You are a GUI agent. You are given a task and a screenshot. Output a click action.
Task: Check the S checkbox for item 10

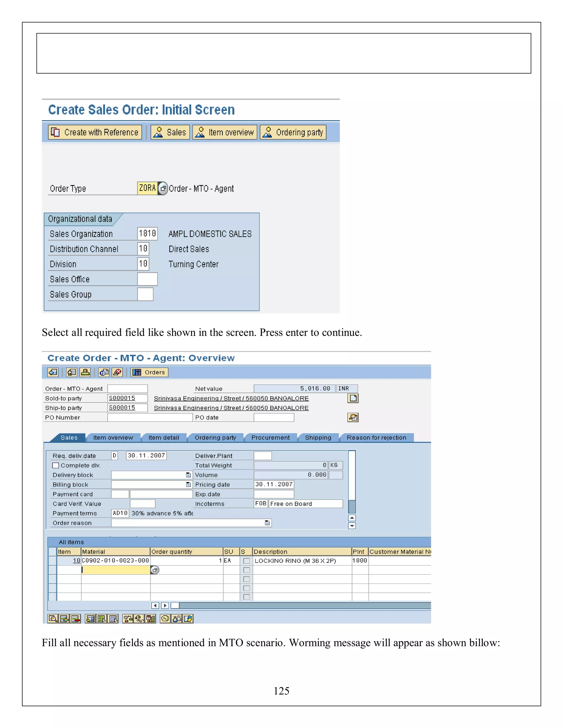[x=247, y=561]
